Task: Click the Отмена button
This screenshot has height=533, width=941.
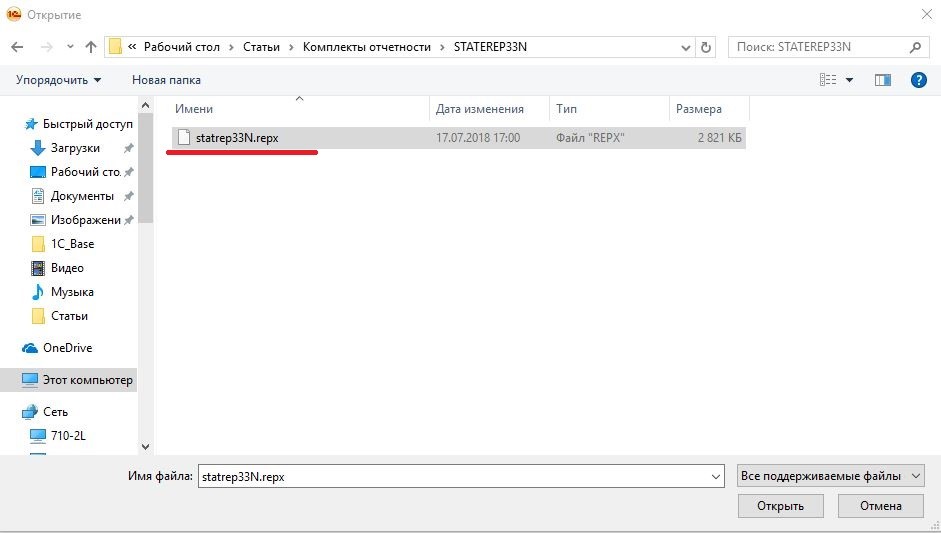Action: click(880, 506)
